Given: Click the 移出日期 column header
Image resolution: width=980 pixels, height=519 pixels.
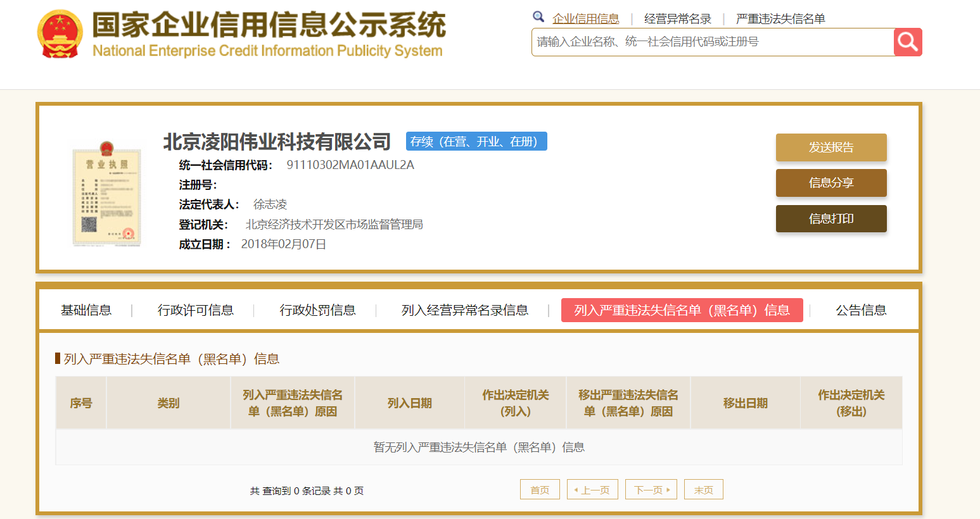Looking at the screenshot, I should coord(746,403).
